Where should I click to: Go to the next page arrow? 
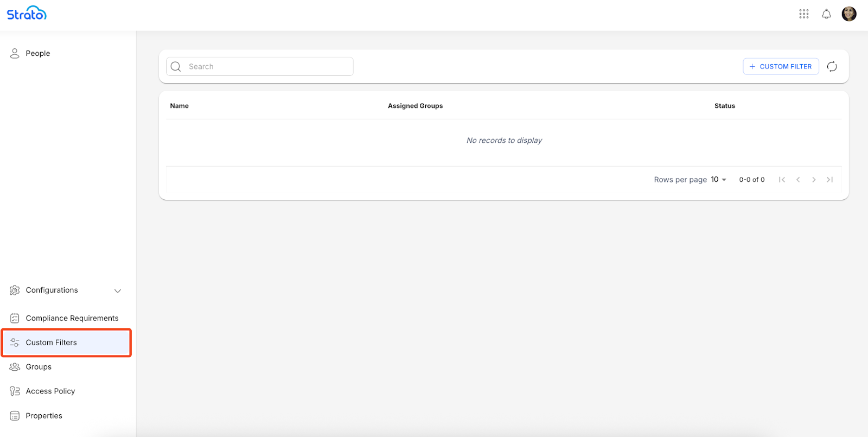tap(814, 180)
